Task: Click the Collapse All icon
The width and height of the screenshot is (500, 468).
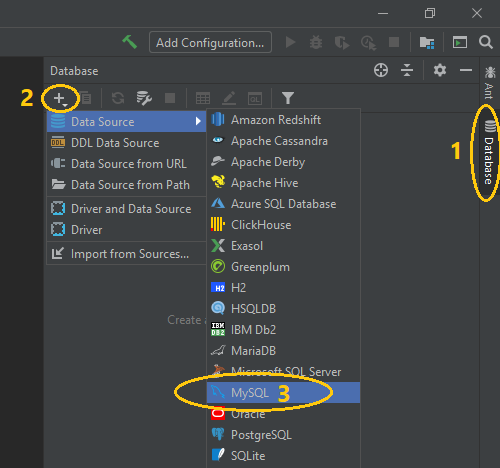Action: pyautogui.click(x=407, y=70)
